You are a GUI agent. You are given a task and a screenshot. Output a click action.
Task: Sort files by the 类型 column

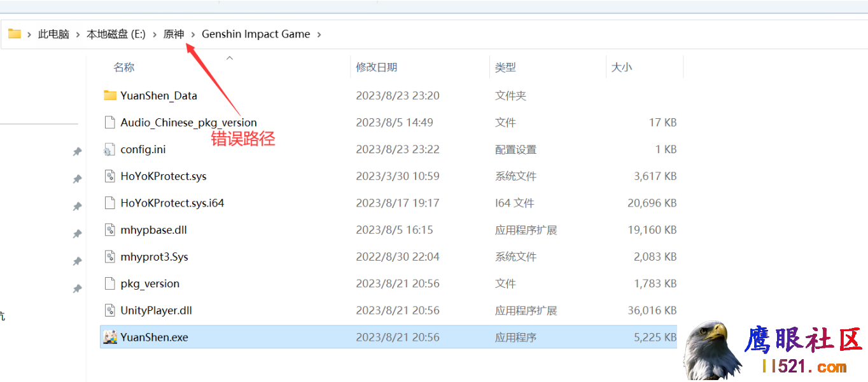point(505,67)
